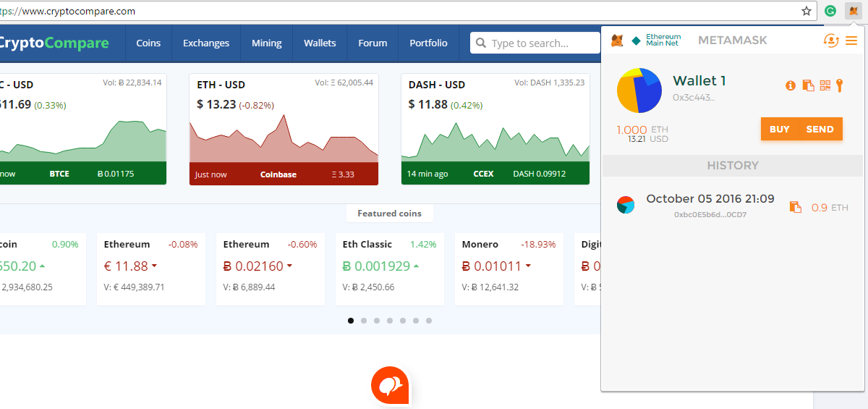Click the MetaMask fox logo in popup
This screenshot has height=409, width=868.
pyautogui.click(x=617, y=41)
